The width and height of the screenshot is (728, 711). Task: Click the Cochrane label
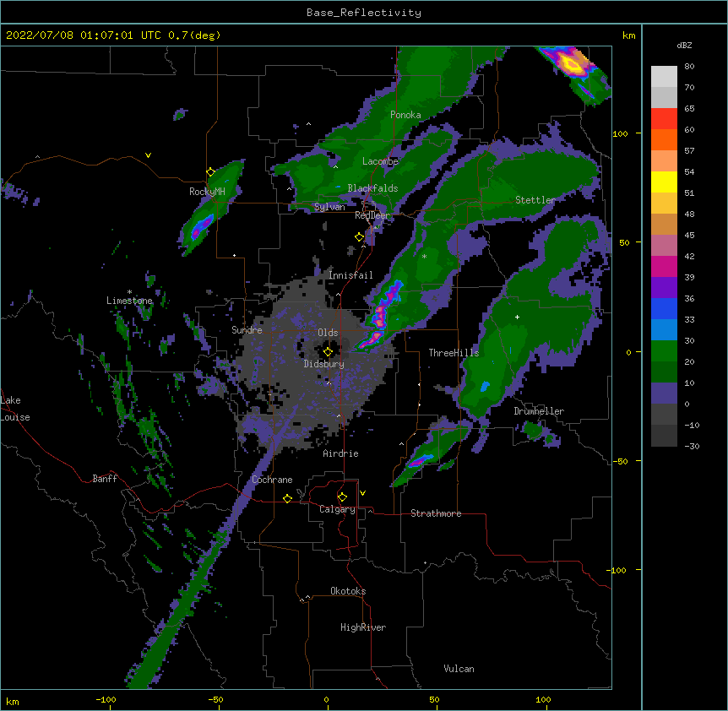[x=272, y=480]
